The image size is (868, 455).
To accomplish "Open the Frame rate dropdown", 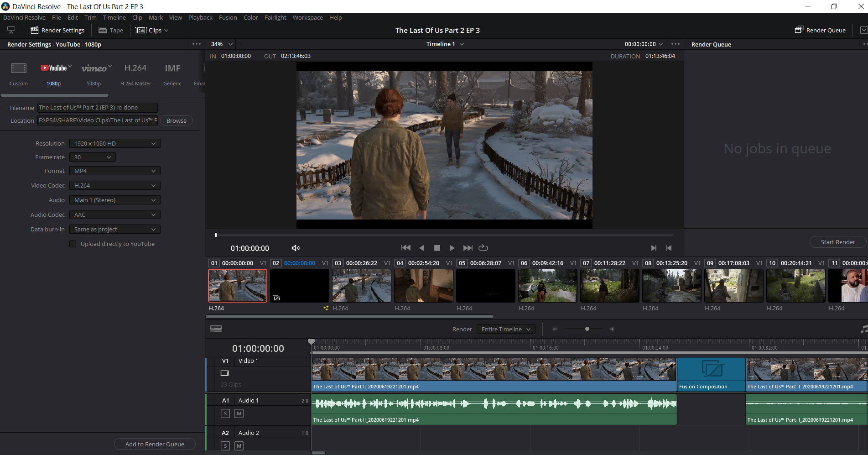I will [93, 157].
